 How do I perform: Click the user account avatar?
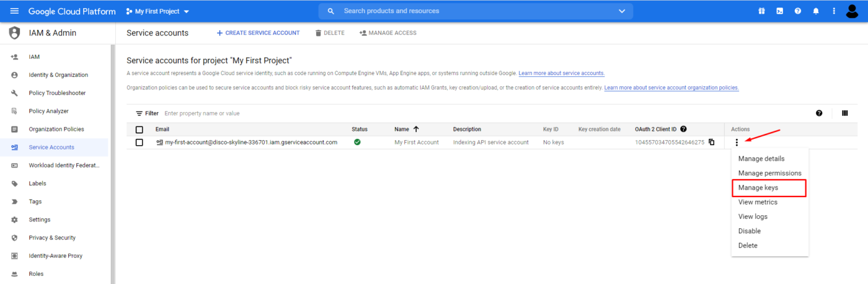(x=852, y=11)
